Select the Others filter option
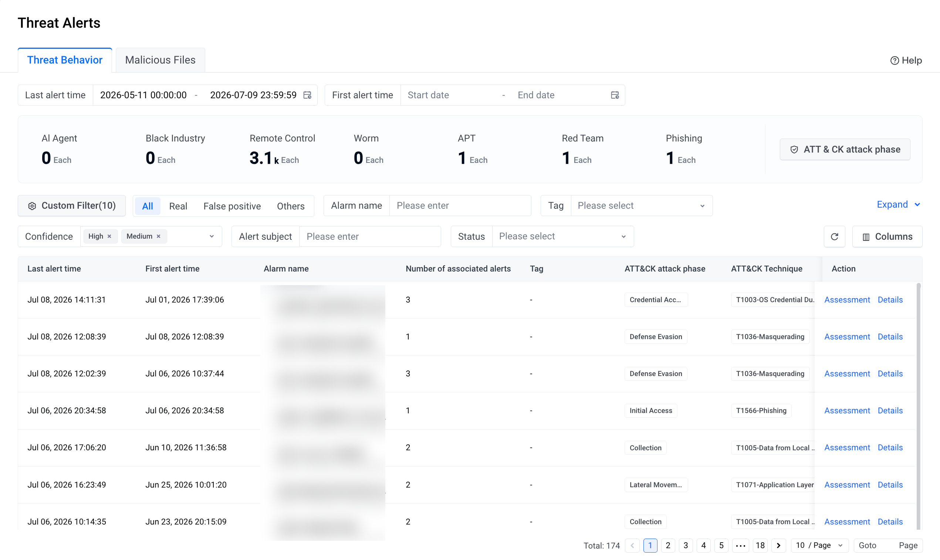This screenshot has height=560, width=940. tap(290, 206)
